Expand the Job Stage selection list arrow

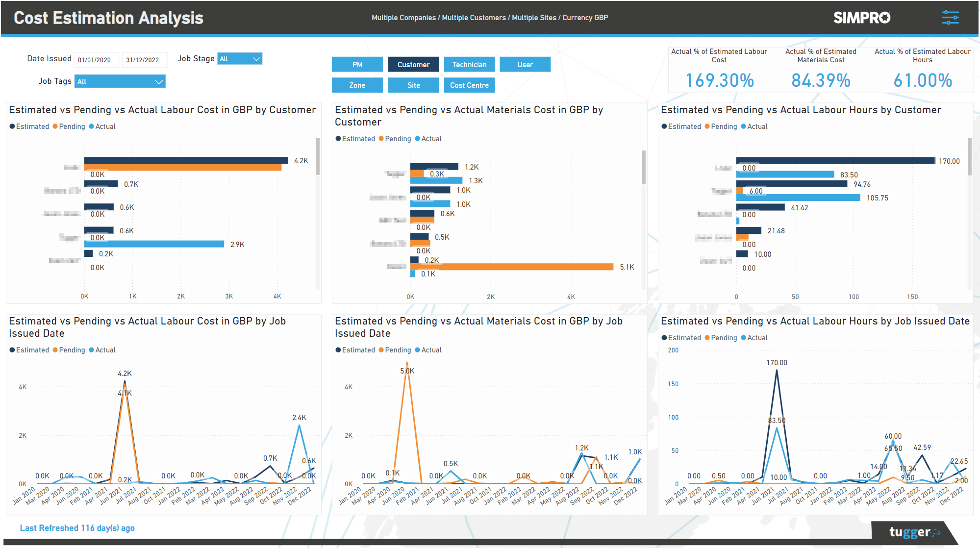[x=257, y=58]
